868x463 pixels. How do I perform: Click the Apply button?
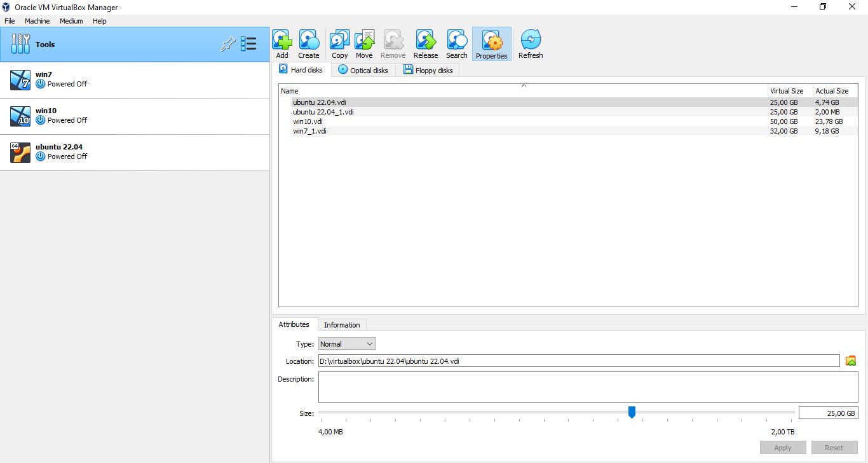tap(783, 448)
